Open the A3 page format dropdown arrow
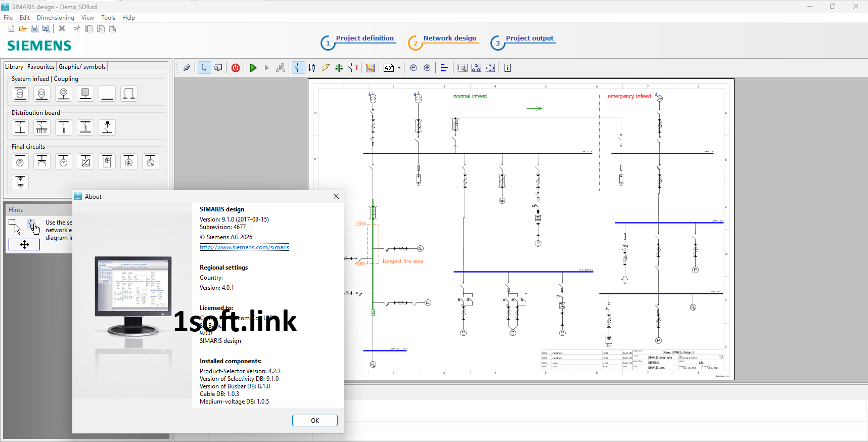The height and width of the screenshot is (442, 868). (x=399, y=68)
